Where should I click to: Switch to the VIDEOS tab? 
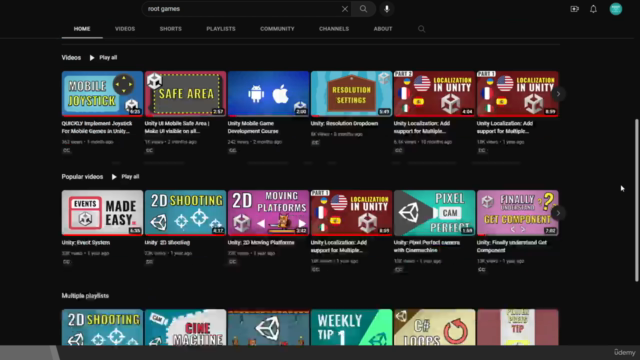tap(125, 29)
